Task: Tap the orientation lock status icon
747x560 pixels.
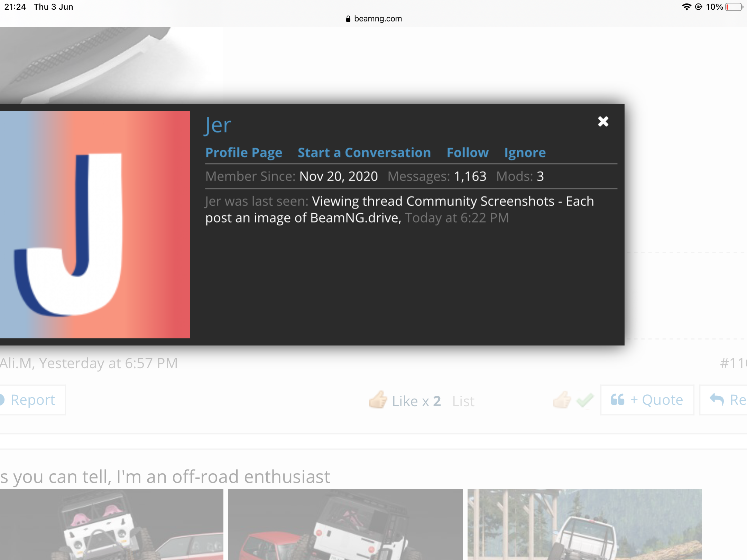Action: (x=699, y=7)
